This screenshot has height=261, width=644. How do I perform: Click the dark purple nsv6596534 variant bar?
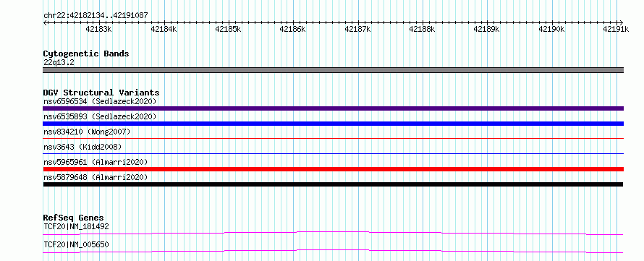[x=333, y=108]
